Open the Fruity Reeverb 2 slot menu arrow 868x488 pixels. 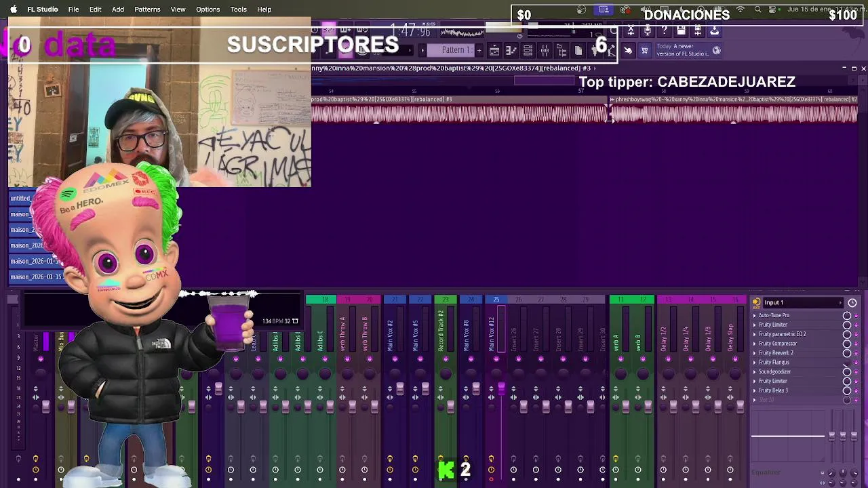tap(754, 353)
